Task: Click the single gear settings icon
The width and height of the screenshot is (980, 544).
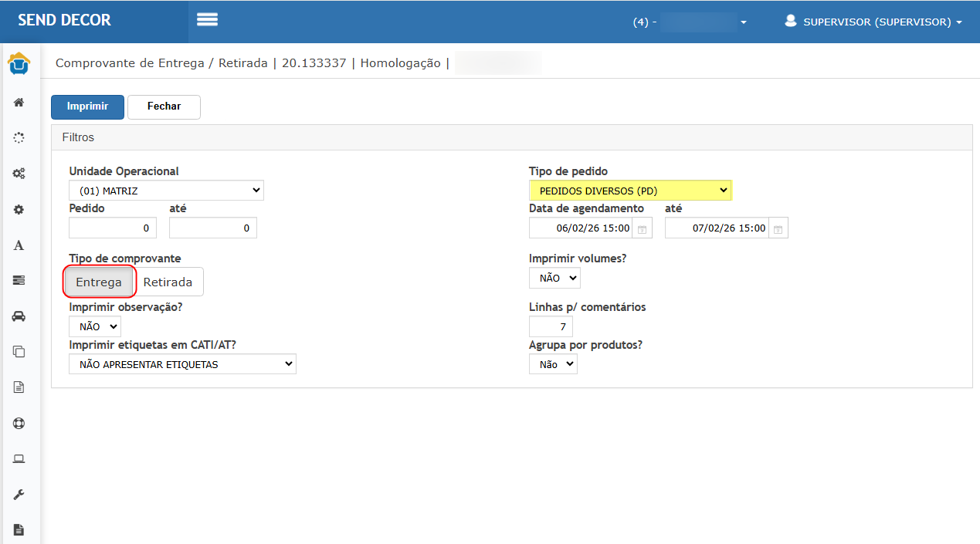Action: [x=19, y=209]
